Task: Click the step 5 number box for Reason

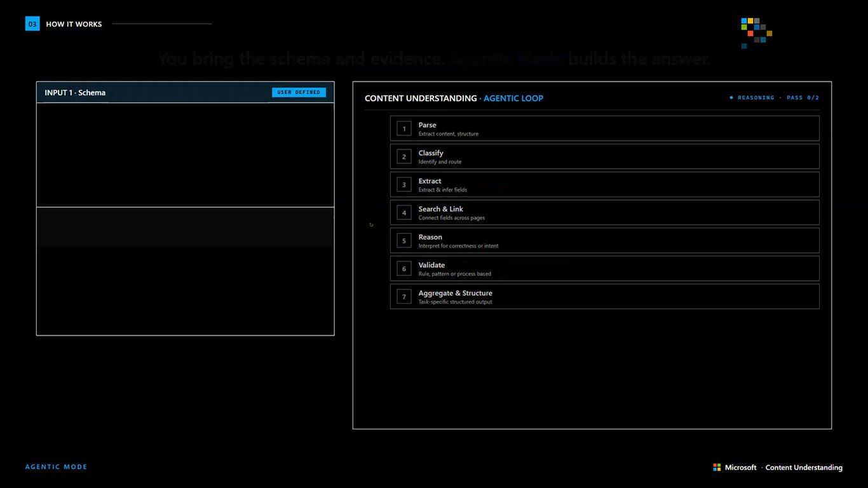Action: [404, 240]
